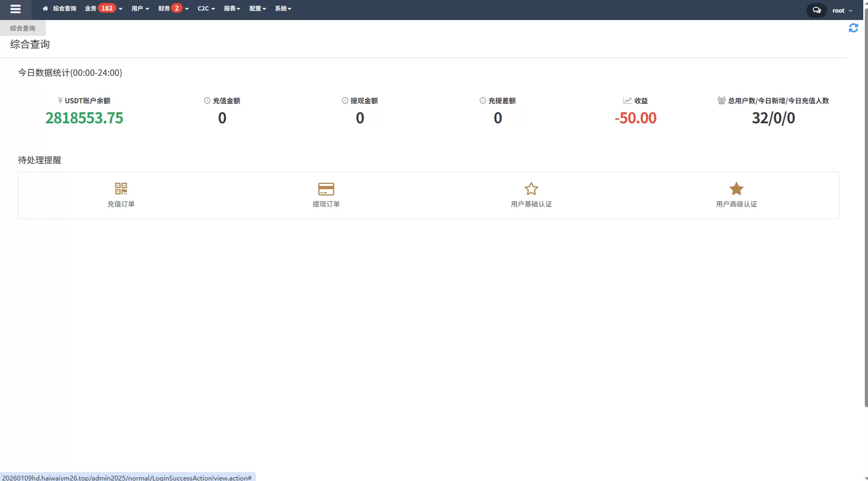Open the 系统 menu
Image resolution: width=868 pixels, height=481 pixels.
pos(283,8)
